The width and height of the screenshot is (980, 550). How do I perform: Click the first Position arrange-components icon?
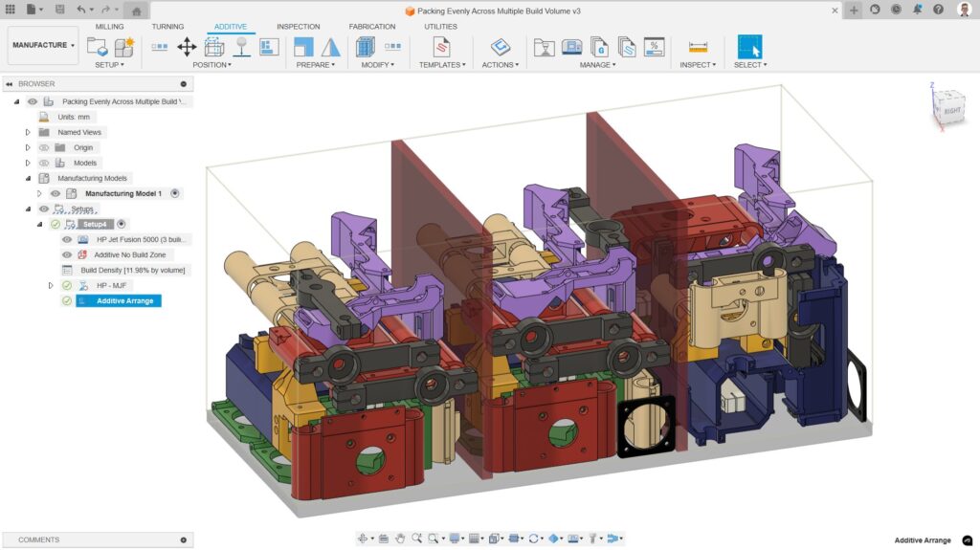(160, 47)
